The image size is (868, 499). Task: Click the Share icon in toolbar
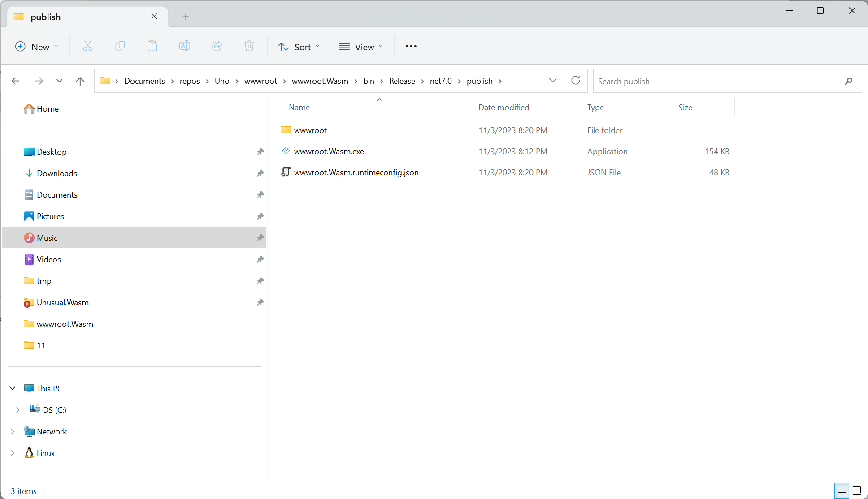pyautogui.click(x=217, y=46)
